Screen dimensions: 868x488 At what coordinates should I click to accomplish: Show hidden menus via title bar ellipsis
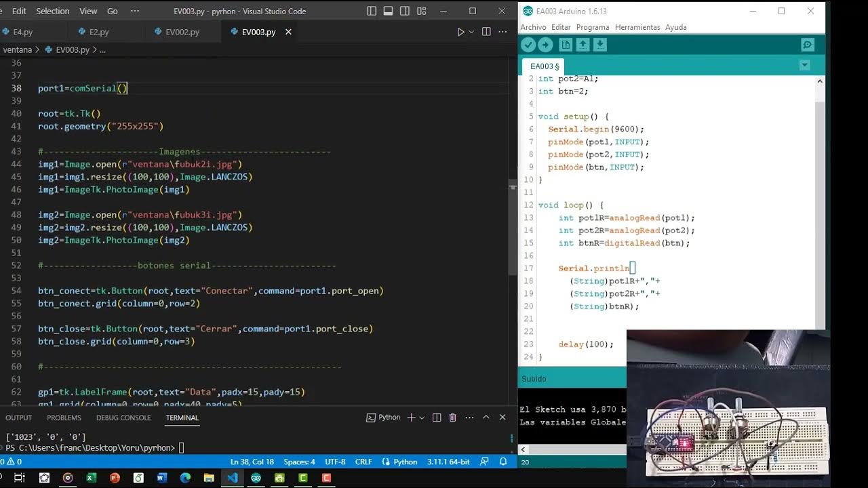[135, 11]
